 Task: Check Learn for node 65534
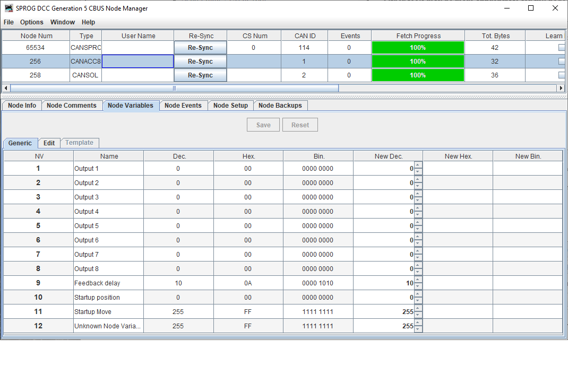coord(561,47)
